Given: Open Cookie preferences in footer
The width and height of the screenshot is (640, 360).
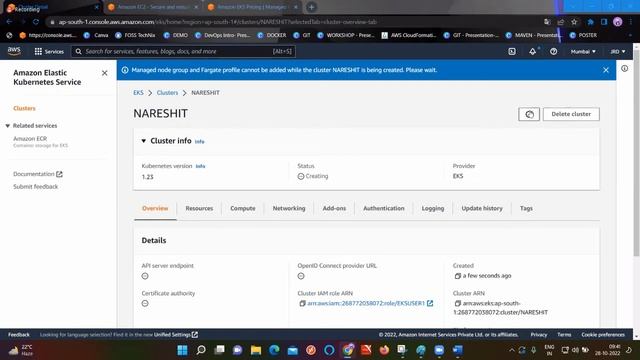Looking at the screenshot, I should tap(603, 335).
